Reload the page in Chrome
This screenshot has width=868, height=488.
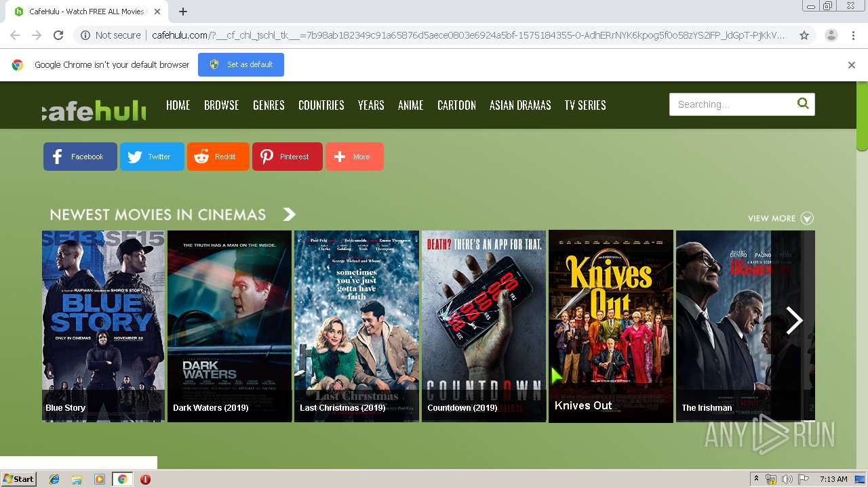(x=58, y=35)
